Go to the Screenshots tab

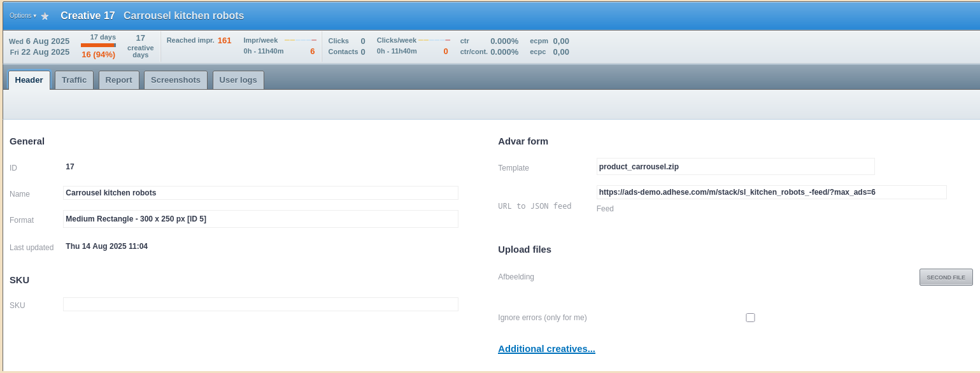coord(175,80)
